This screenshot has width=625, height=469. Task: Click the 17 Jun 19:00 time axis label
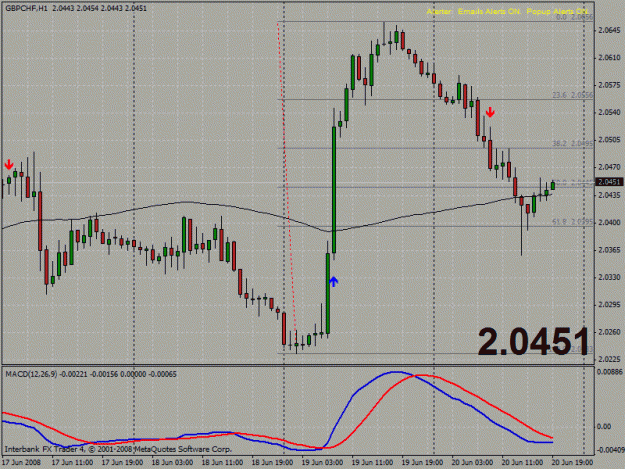pyautogui.click(x=122, y=463)
